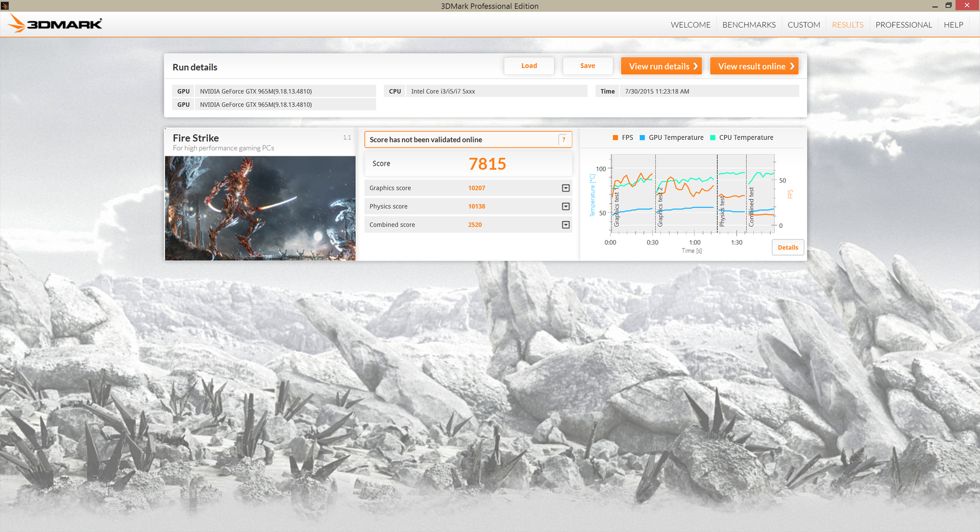Expand the Combined score details
The height and width of the screenshot is (532, 980).
(566, 225)
